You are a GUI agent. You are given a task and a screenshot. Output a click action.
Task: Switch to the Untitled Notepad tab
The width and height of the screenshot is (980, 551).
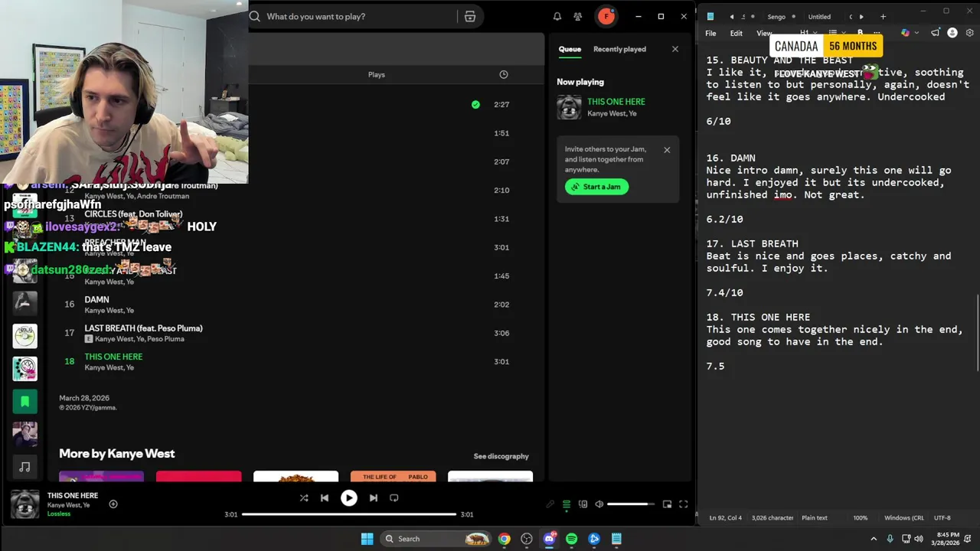point(819,17)
